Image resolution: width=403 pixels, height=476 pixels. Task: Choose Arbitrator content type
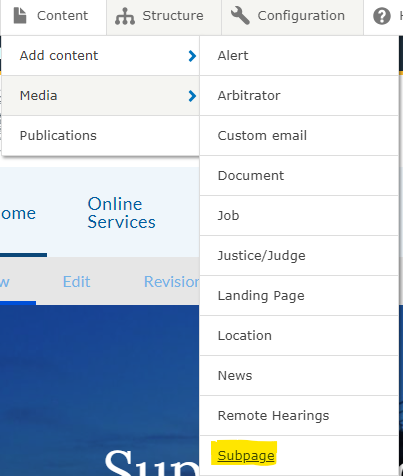pyautogui.click(x=299, y=96)
